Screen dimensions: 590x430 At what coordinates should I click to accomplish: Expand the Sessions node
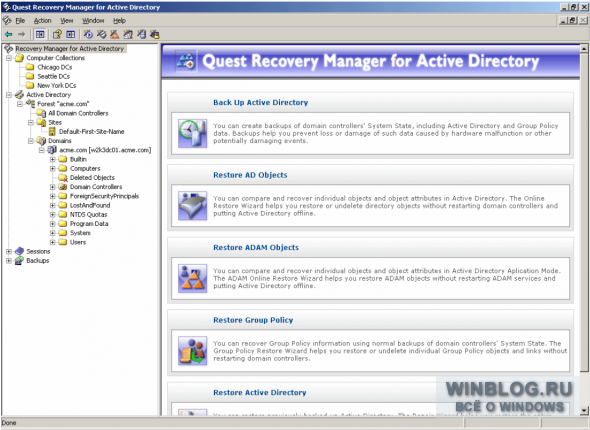[9, 251]
